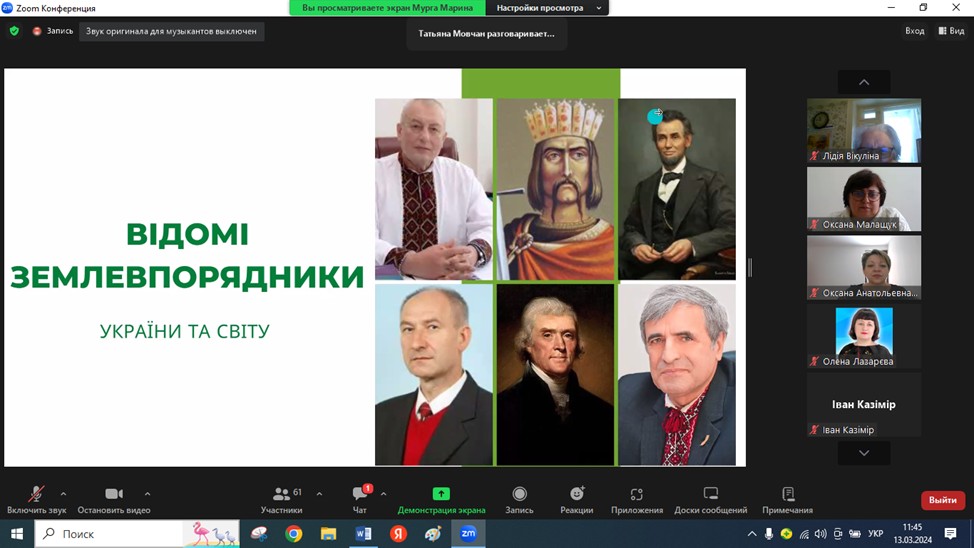The image size is (974, 548).
Task: Open Word from the taskbar
Action: 363,534
